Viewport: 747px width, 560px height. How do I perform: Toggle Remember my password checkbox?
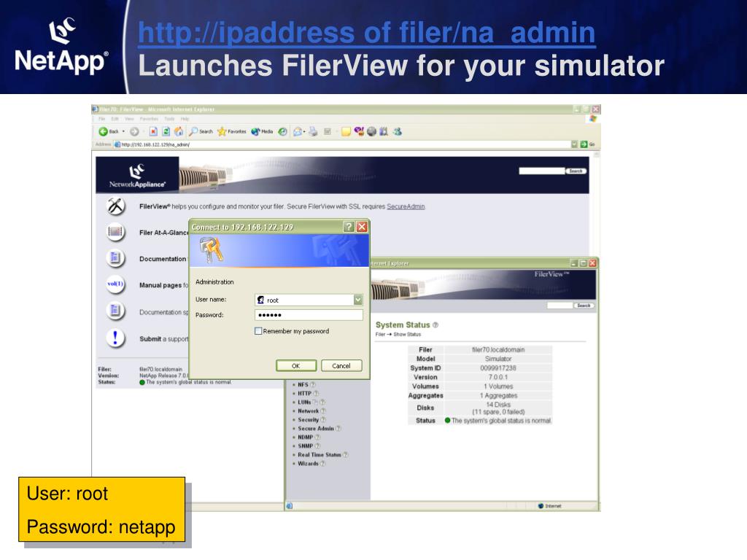(258, 331)
